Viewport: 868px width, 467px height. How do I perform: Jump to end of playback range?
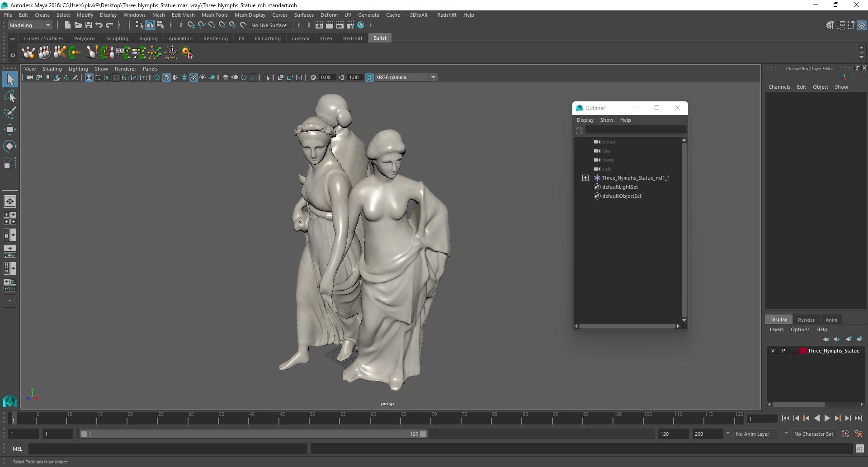pos(858,419)
